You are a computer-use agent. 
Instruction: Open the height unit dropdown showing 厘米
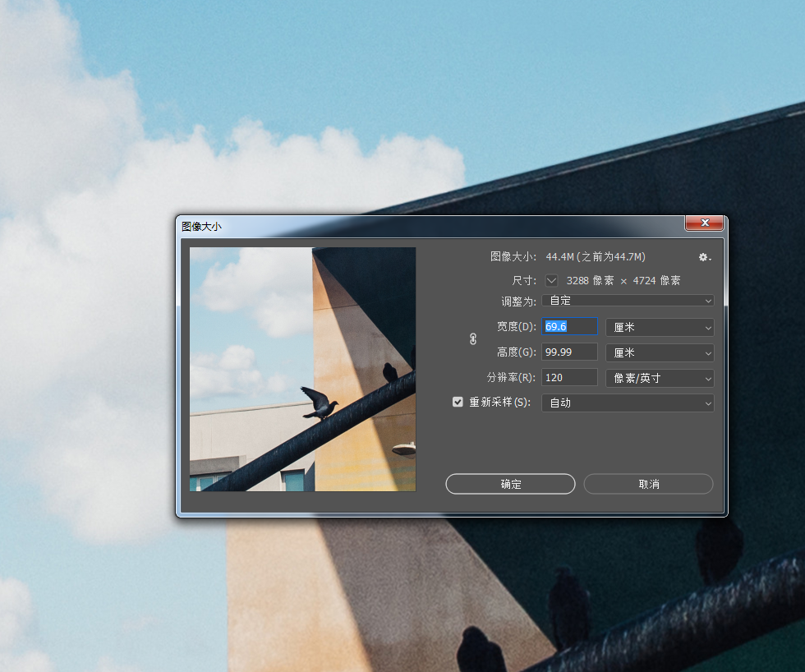click(660, 352)
